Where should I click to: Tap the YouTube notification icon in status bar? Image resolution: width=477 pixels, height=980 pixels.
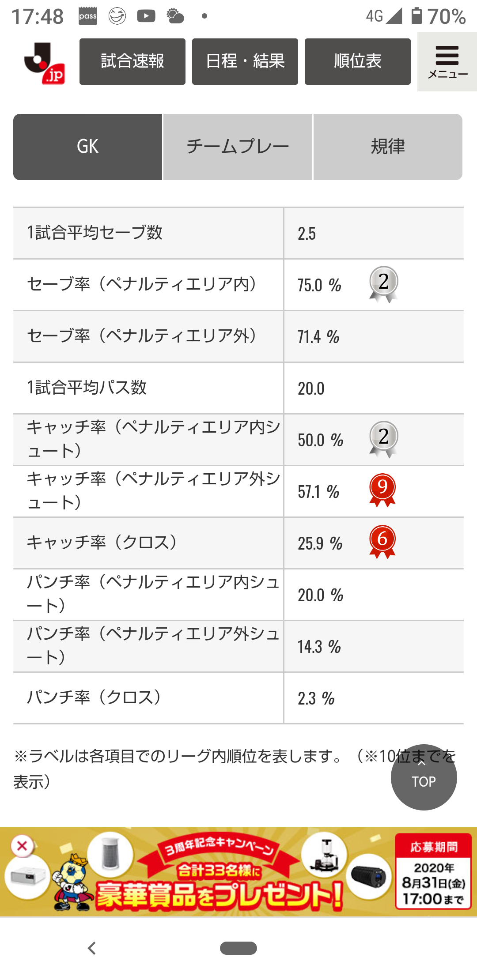tap(146, 16)
